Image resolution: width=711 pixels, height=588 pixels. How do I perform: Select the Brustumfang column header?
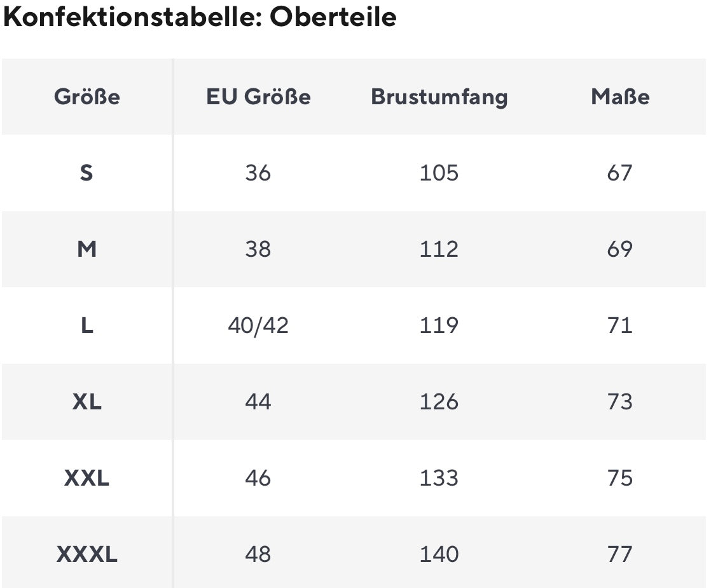pyautogui.click(x=439, y=97)
